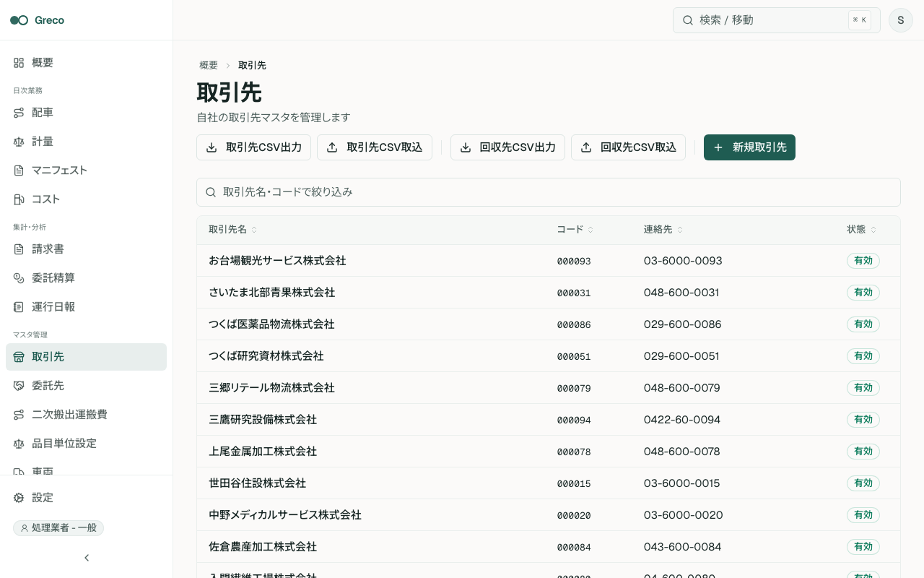Image resolution: width=924 pixels, height=578 pixels.
Task: Open the 設定 menu item
Action: pos(86,498)
